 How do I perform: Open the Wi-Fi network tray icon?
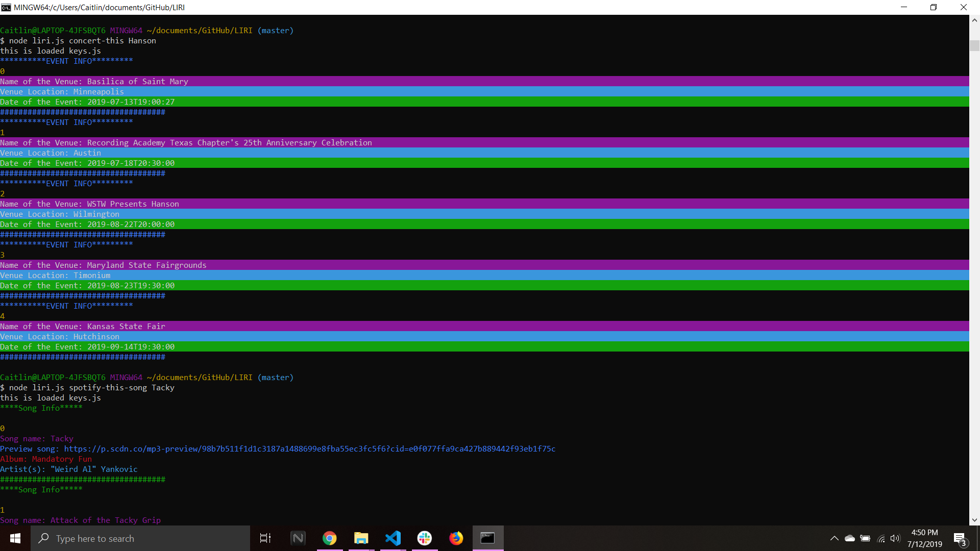click(x=881, y=538)
